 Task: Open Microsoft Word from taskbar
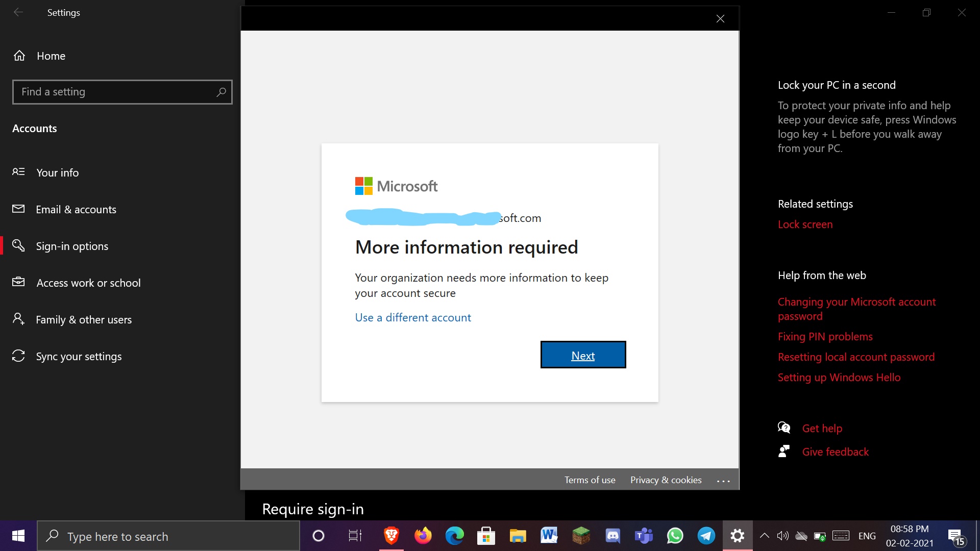coord(549,536)
